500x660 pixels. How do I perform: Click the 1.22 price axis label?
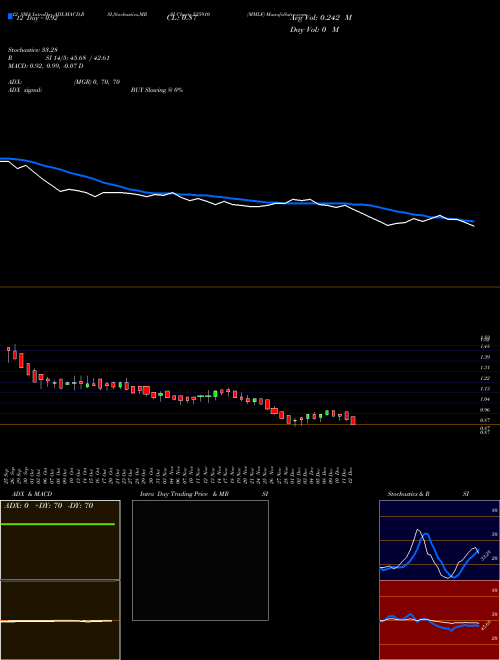point(485,378)
